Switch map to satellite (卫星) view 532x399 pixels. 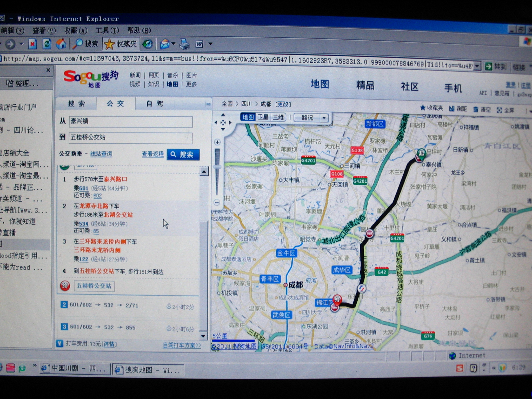coord(263,117)
